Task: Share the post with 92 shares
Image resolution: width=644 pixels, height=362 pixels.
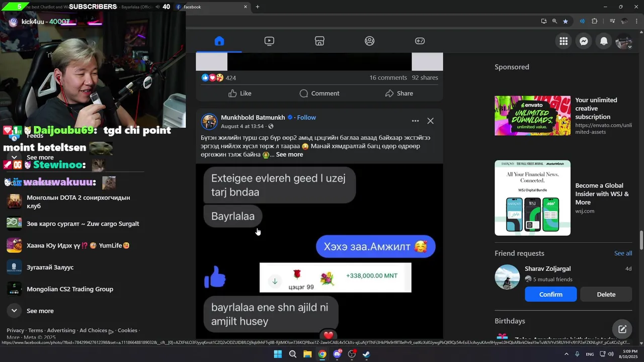Action: point(399,94)
